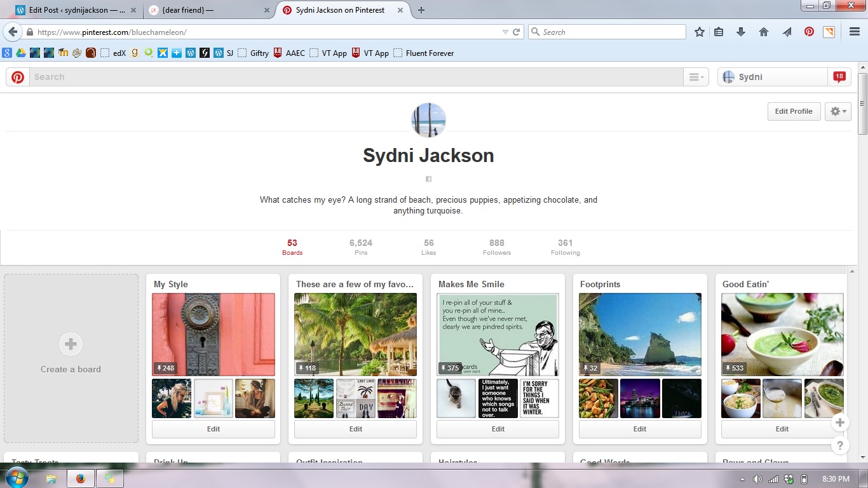Open the Footprints board cover image
The image size is (868, 488).
click(640, 334)
